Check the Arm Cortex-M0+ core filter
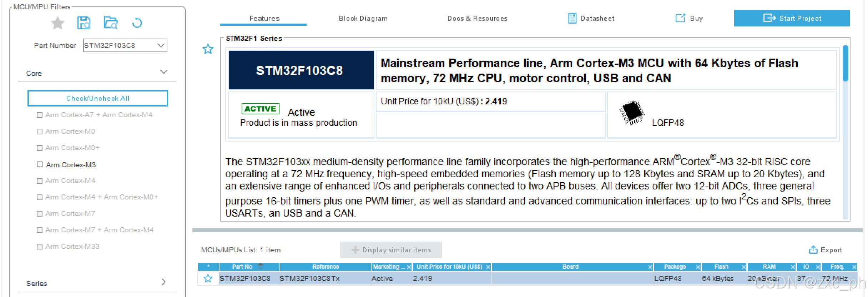Image resolution: width=868 pixels, height=297 pixels. pos(40,148)
